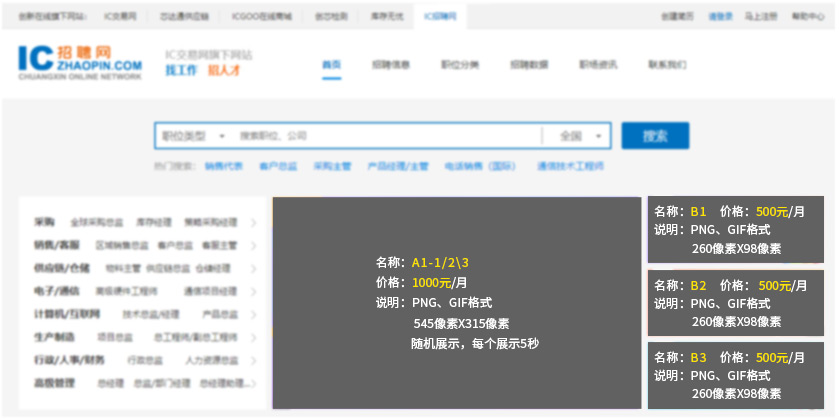Image resolution: width=839 pixels, height=420 pixels.
Task: Expand the 计算机/互联网 category arrow
Action: 253,315
